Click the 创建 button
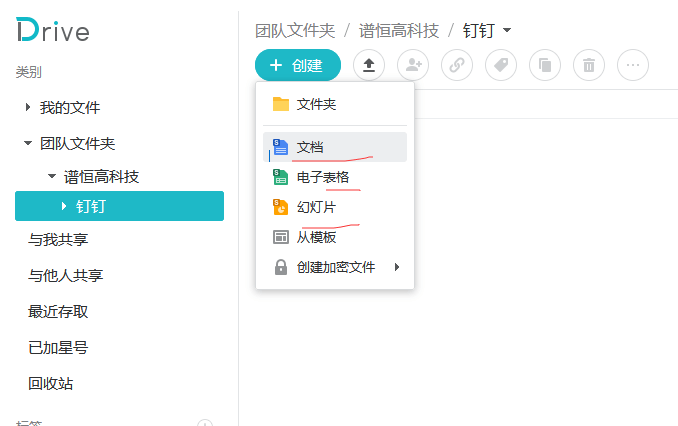Viewport: 678px width, 426px height. 297,65
